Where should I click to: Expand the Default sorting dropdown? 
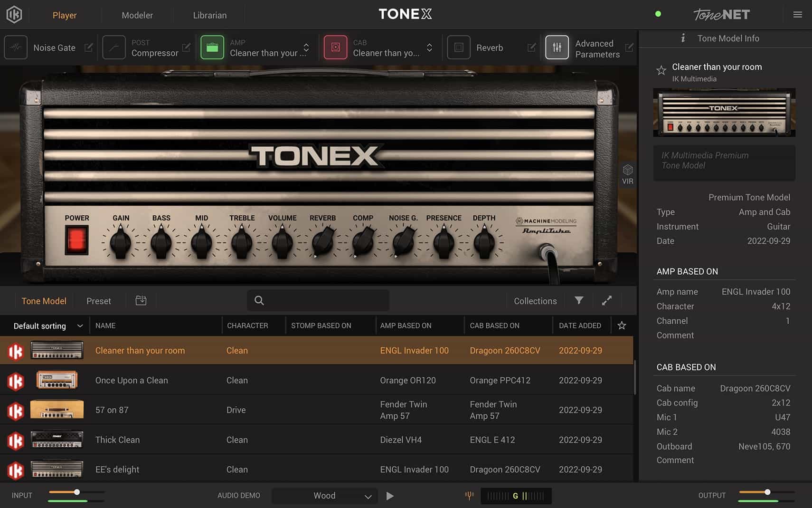tap(48, 326)
